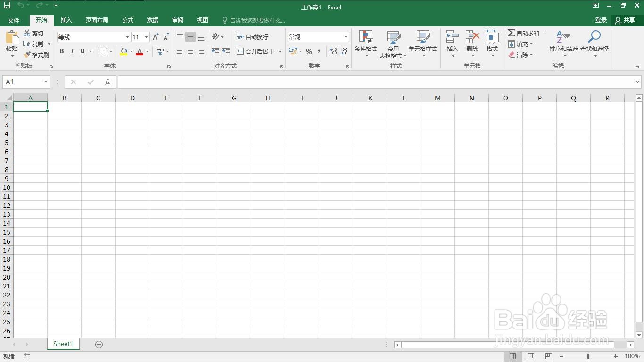
Task: Decrease indent icon in alignment group
Action: pyautogui.click(x=215, y=51)
